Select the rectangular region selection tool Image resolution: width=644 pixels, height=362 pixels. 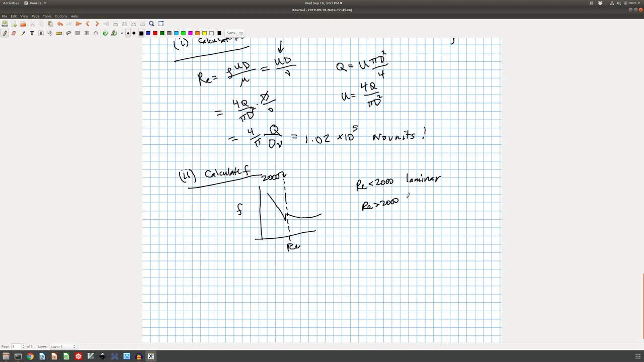pos(77,33)
